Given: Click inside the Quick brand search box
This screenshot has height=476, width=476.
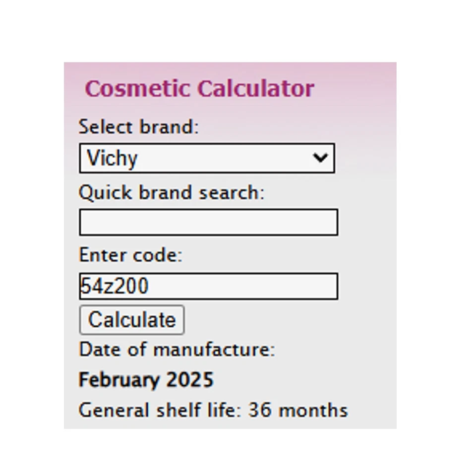Looking at the screenshot, I should (208, 222).
